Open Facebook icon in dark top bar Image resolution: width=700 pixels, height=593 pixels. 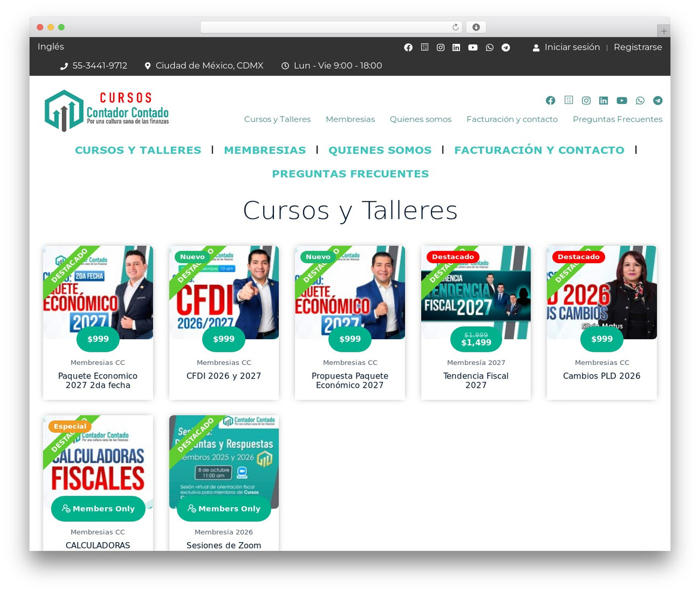coord(408,48)
